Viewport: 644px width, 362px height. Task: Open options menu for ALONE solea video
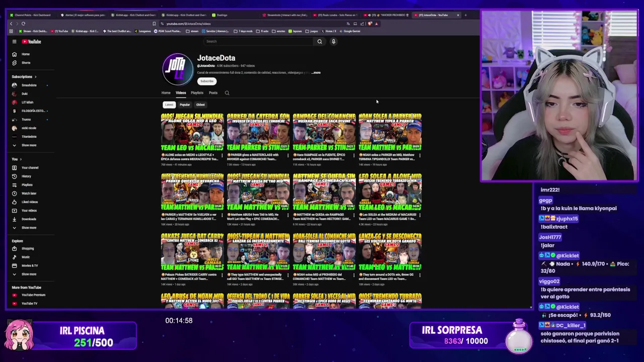222,155
